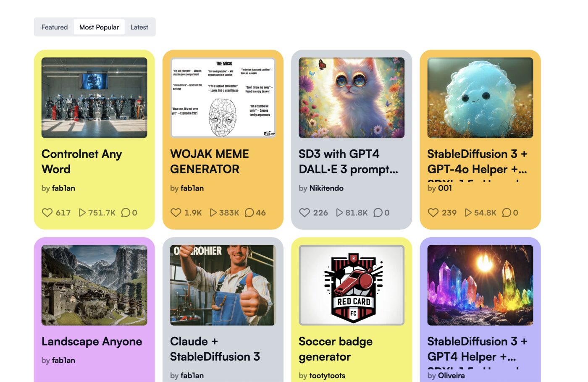Image resolution: width=588 pixels, height=382 pixels.
Task: Open the rainbow crystal cave thumbnail
Action: (x=480, y=285)
